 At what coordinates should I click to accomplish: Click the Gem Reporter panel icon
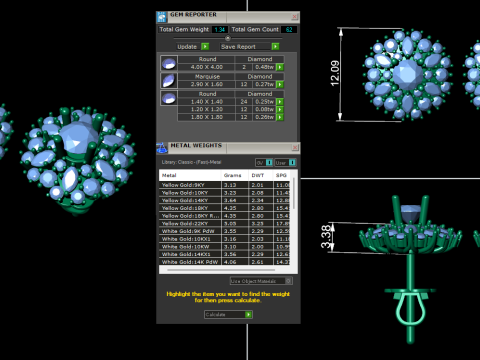[x=162, y=17]
